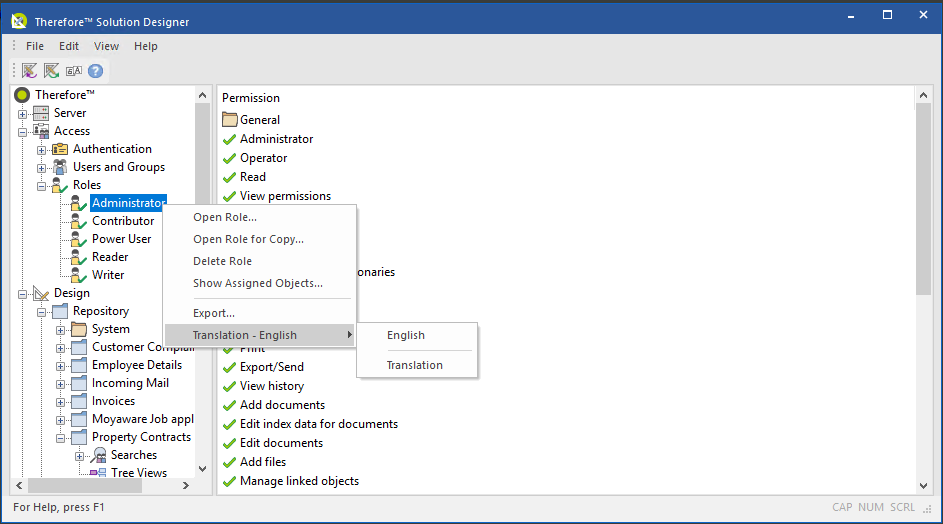
Task: Click the permission list scroll down arrow
Action: pyautogui.click(x=923, y=485)
